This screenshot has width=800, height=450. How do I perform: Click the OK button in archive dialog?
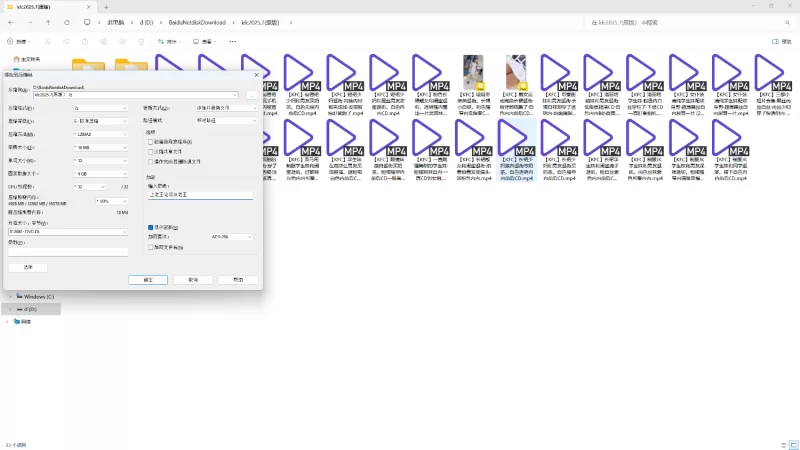pyautogui.click(x=148, y=280)
